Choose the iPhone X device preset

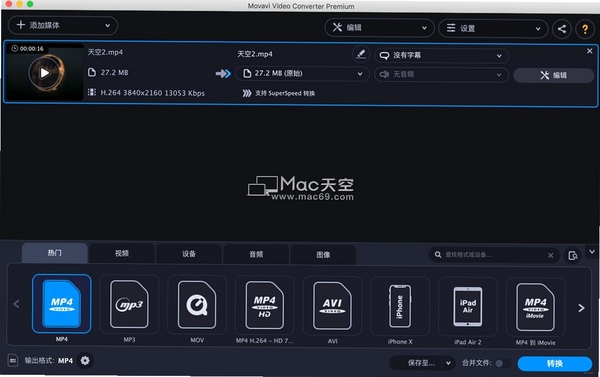pos(400,306)
